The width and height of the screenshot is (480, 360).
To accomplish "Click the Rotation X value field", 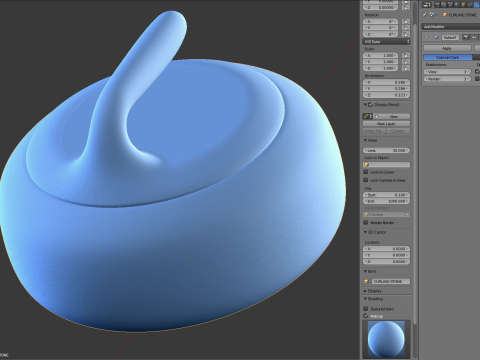I will click(x=380, y=21).
